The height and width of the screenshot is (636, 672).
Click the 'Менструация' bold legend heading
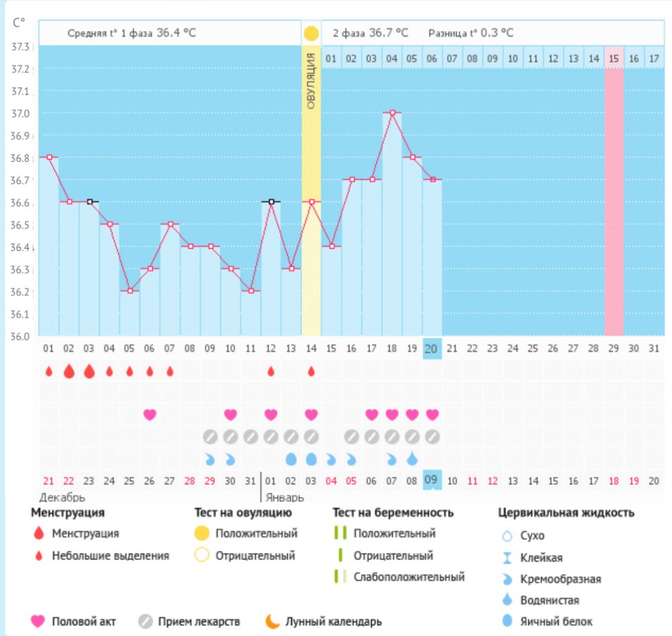(68, 512)
